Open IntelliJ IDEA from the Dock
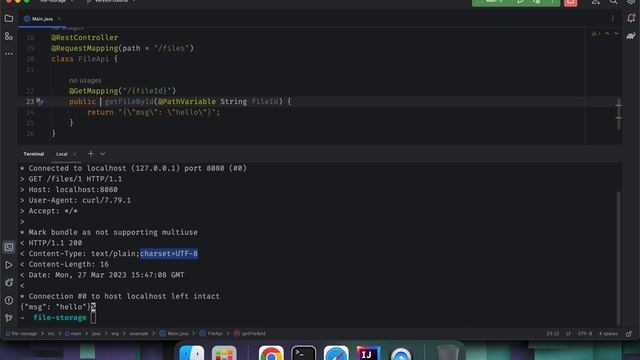Viewport: 640px width, 360px height. (x=368, y=353)
